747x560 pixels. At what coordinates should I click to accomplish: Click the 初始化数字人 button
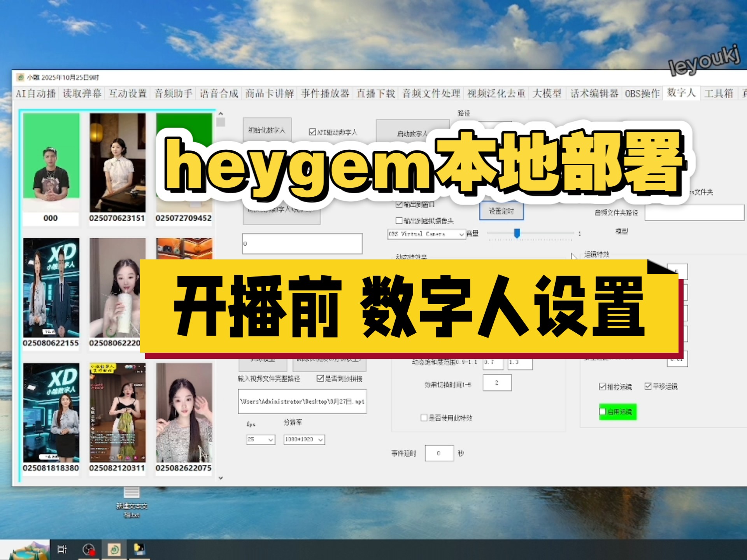(267, 130)
